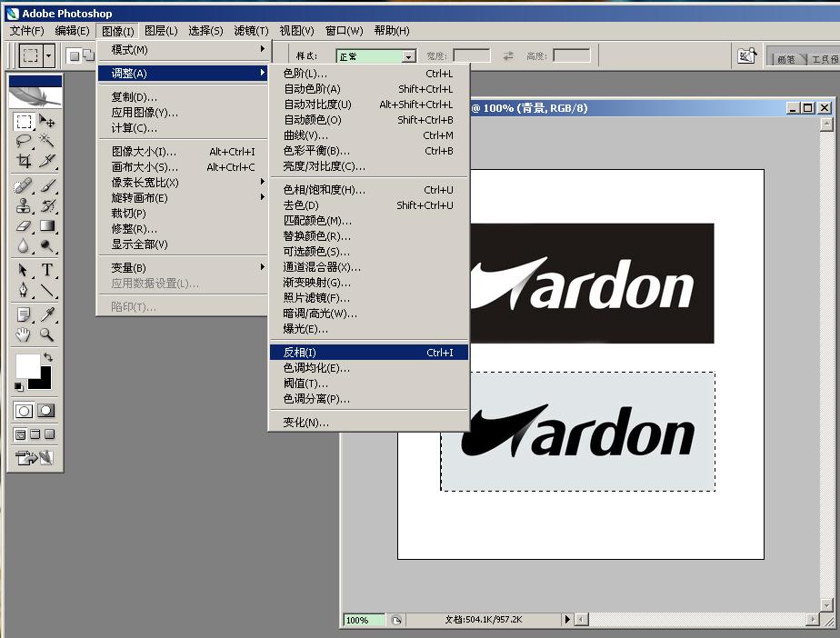840x638 pixels.
Task: Switch to Standard Mode editing
Action: point(24,411)
